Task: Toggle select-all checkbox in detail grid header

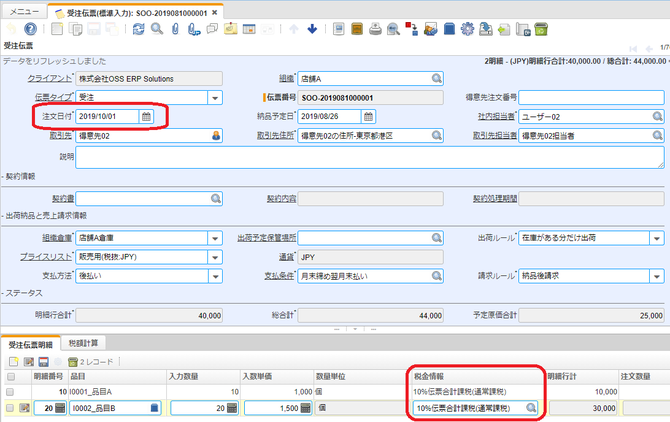Action: pyautogui.click(x=11, y=377)
